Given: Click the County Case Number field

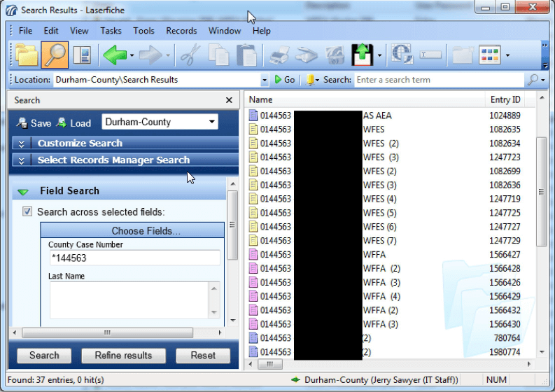Looking at the screenshot, I should point(135,258).
